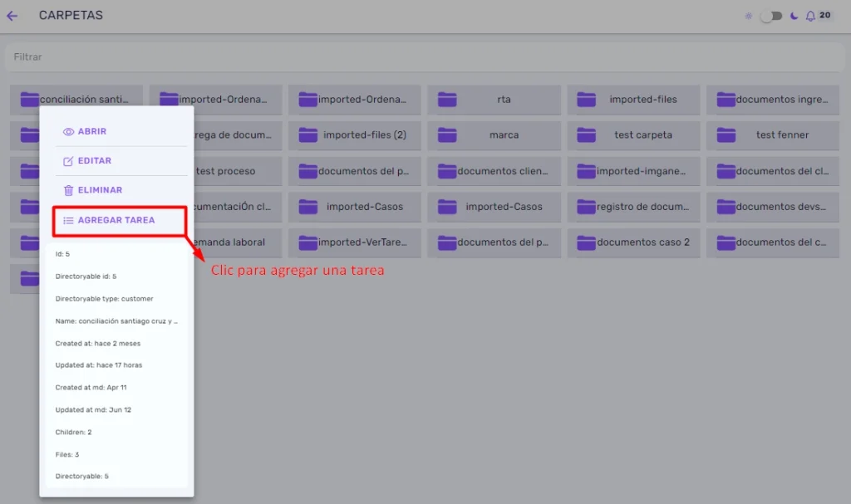
Task: Click 'Directoryable type: customer' text
Action: tap(104, 298)
